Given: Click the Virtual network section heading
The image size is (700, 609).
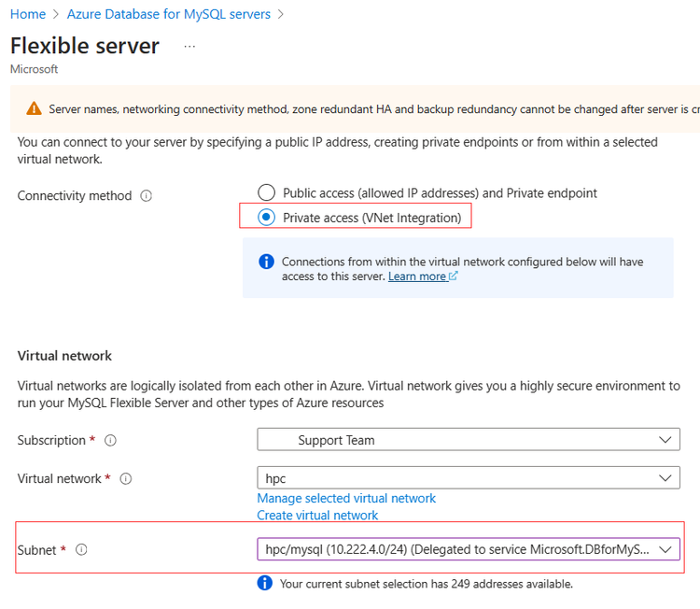Looking at the screenshot, I should point(64,356).
